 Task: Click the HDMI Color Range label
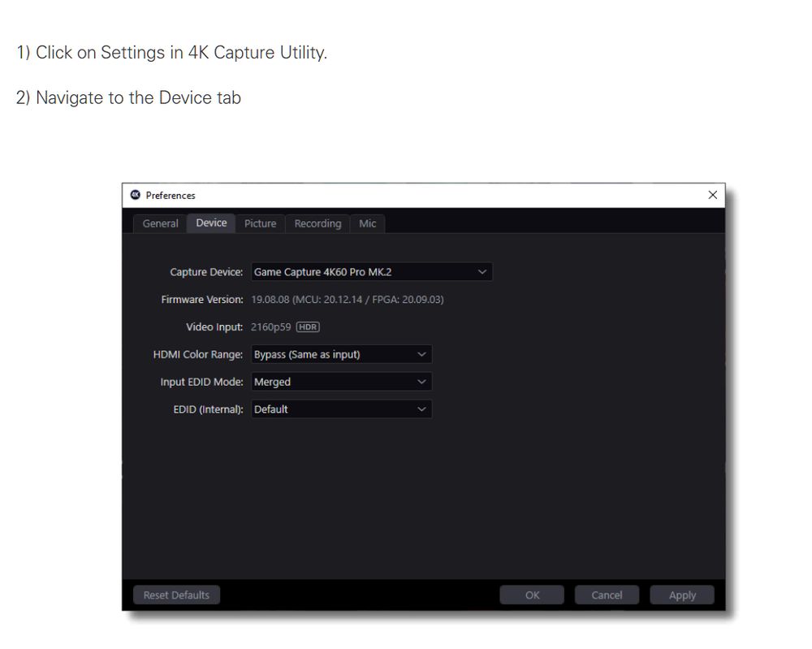tap(198, 354)
